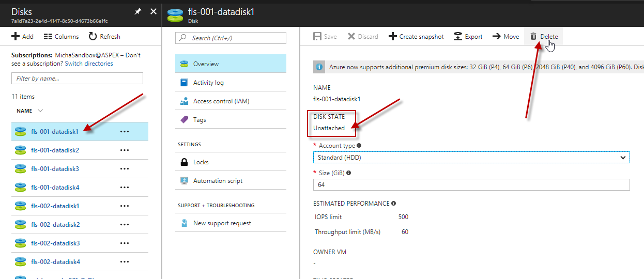
Task: Open the Tags section
Action: tap(231, 119)
